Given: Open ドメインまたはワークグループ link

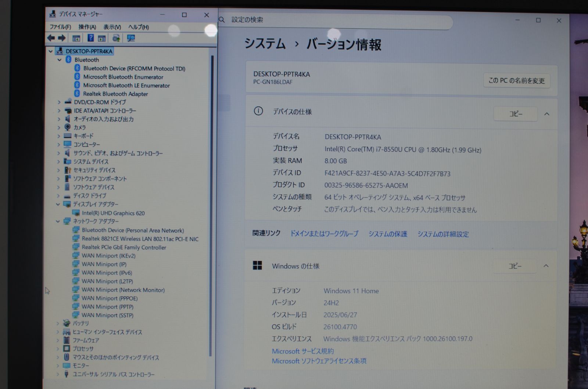Looking at the screenshot, I should 324,234.
